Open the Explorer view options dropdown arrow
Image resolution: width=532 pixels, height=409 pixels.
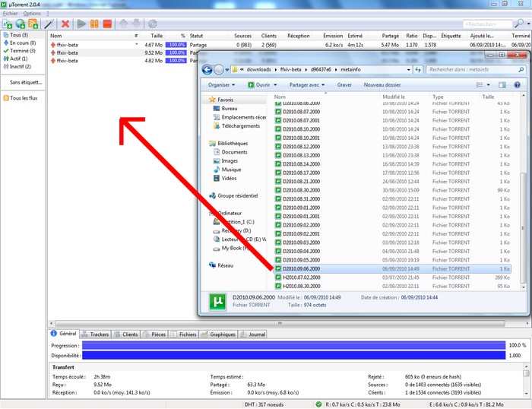(488, 85)
